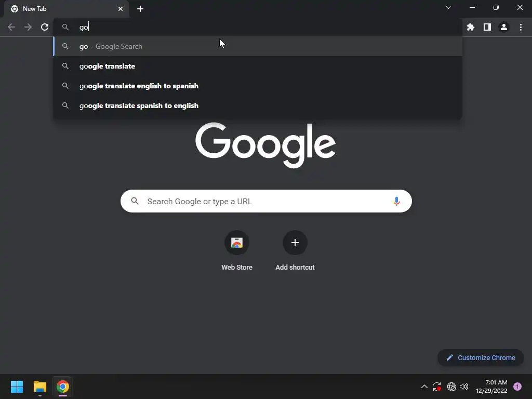The image size is (532, 399).
Task: Expand the tab search chevron
Action: click(x=448, y=7)
